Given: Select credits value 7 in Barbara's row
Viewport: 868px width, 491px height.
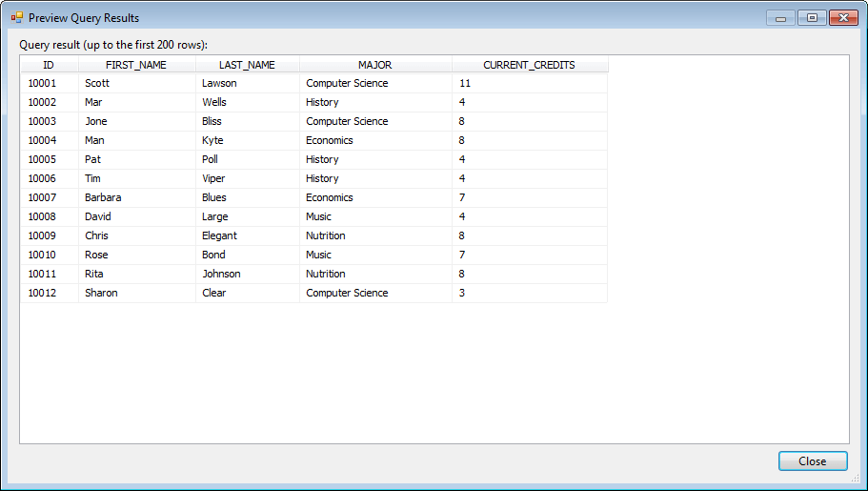Looking at the screenshot, I should pyautogui.click(x=530, y=198).
